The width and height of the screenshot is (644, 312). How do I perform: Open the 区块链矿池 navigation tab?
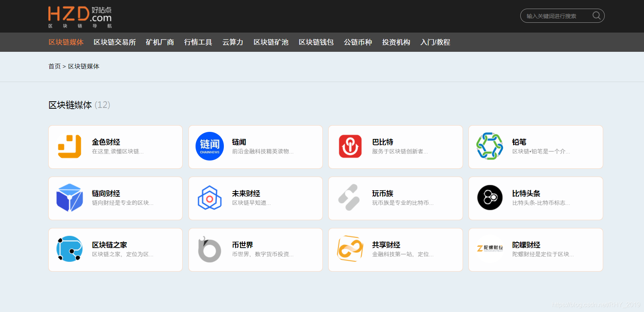[x=271, y=42]
